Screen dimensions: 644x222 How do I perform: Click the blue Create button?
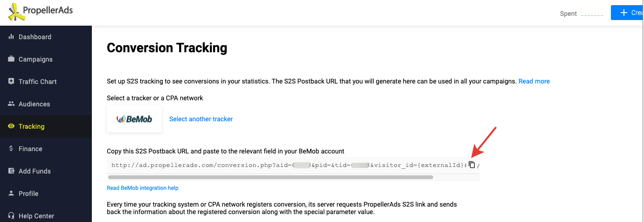[x=627, y=13]
